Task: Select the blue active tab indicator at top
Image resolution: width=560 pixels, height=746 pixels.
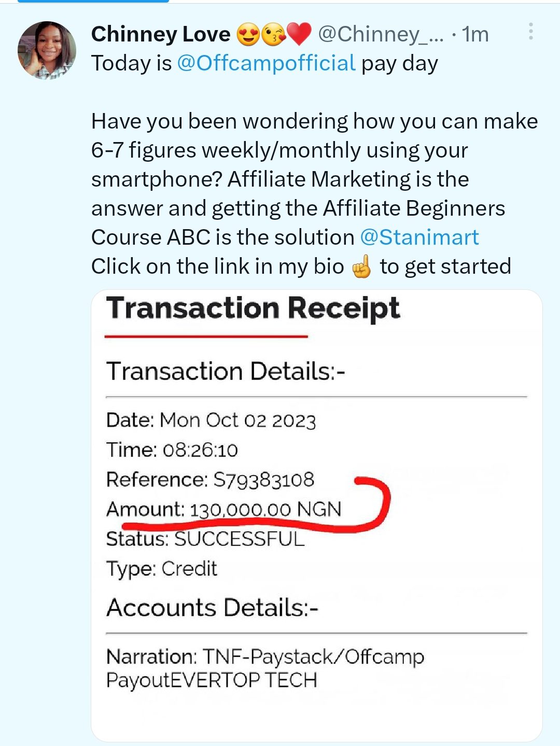Action: 93,2
